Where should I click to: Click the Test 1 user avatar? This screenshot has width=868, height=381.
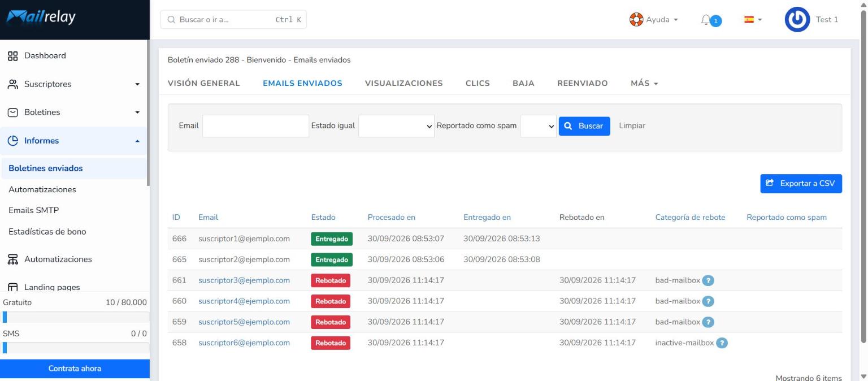[797, 19]
